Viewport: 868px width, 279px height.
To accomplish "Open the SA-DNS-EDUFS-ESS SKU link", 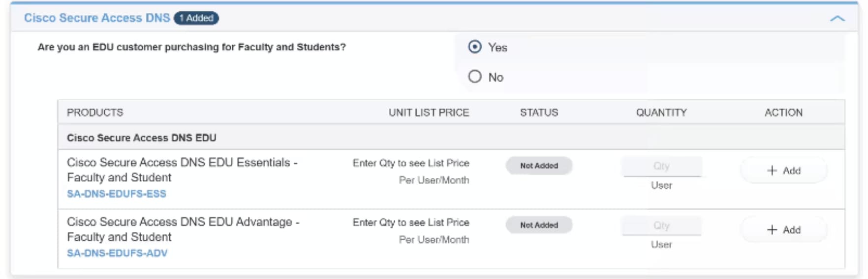I will tap(117, 194).
